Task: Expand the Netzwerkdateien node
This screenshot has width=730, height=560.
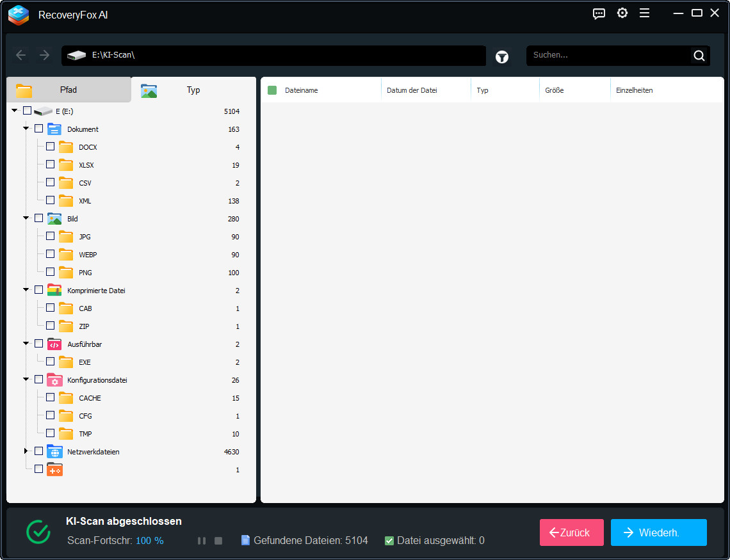Action: click(x=26, y=451)
